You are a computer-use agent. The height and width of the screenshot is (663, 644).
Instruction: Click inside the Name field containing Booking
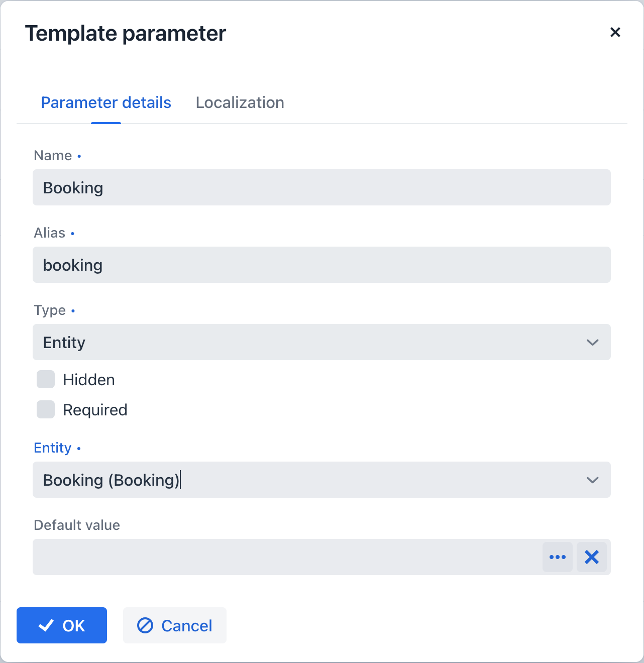[x=321, y=187]
